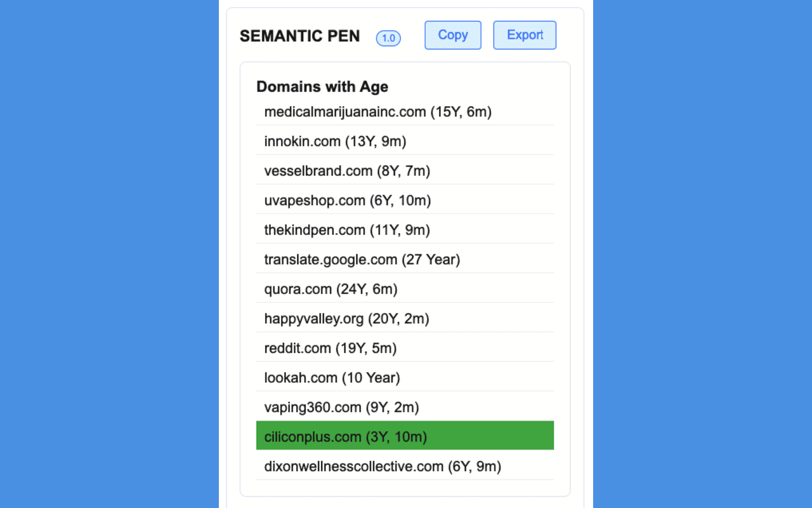The width and height of the screenshot is (812, 508).
Task: Click the vaping360.com row
Action: 341,407
